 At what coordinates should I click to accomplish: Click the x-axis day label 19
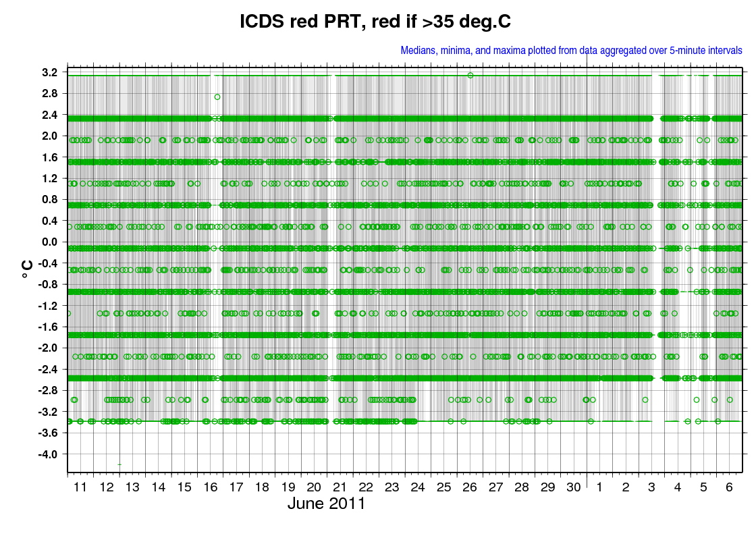coord(288,487)
